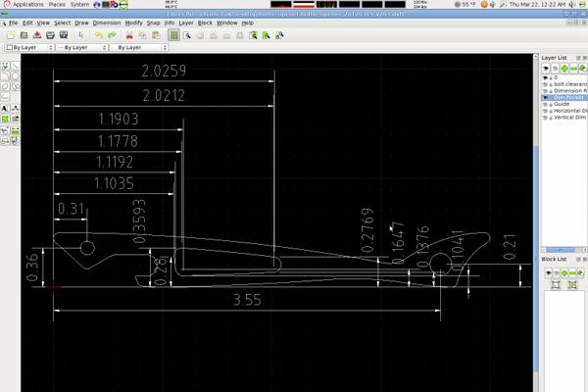588x392 pixels.
Task: Open the color By Layer dropdown
Action: (x=29, y=48)
